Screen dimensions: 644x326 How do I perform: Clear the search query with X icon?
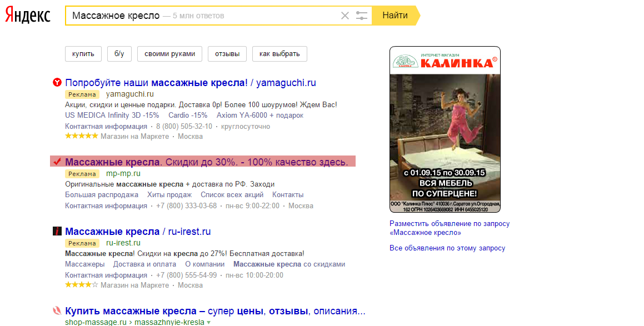click(345, 16)
